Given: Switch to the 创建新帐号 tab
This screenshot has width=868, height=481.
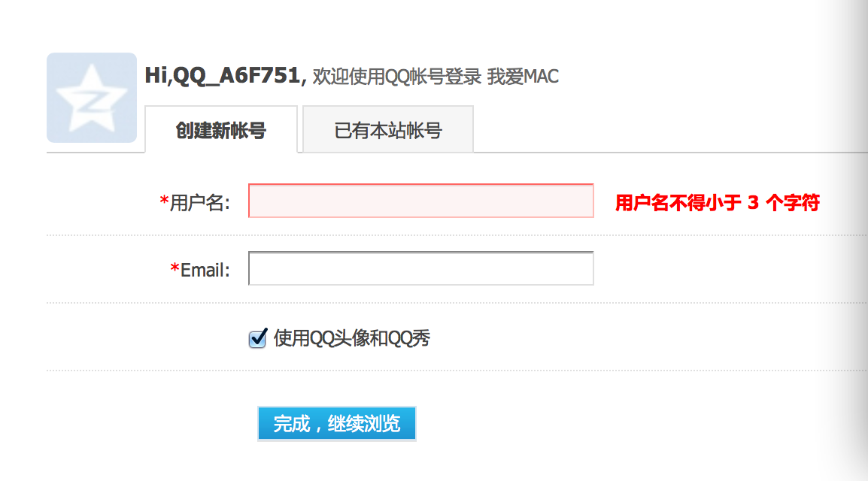Looking at the screenshot, I should pos(221,130).
